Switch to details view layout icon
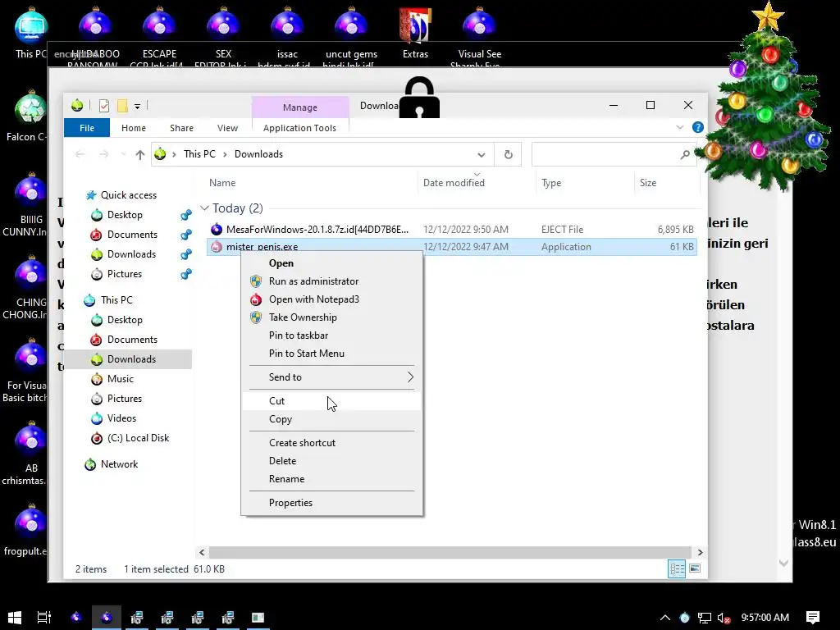840x630 pixels. coord(677,569)
